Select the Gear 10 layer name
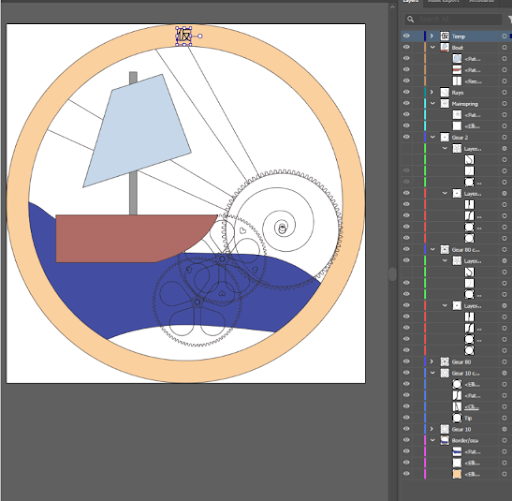This screenshot has width=512, height=501. (x=461, y=429)
